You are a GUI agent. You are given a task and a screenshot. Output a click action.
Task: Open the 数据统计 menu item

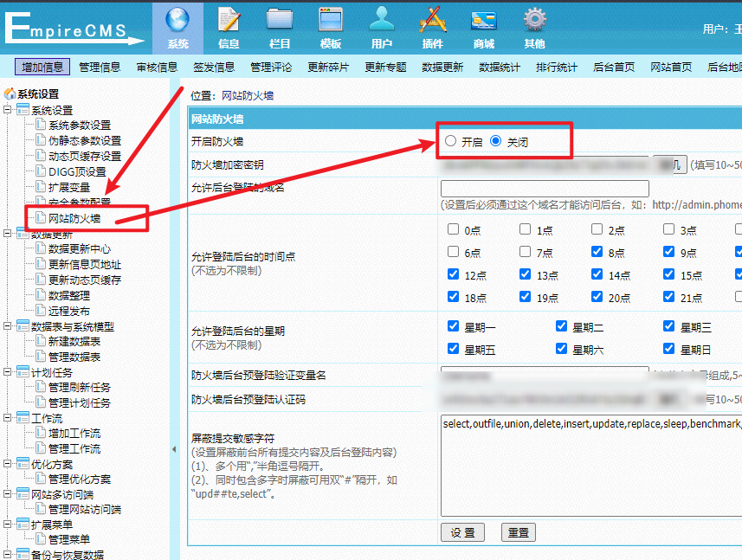click(500, 67)
